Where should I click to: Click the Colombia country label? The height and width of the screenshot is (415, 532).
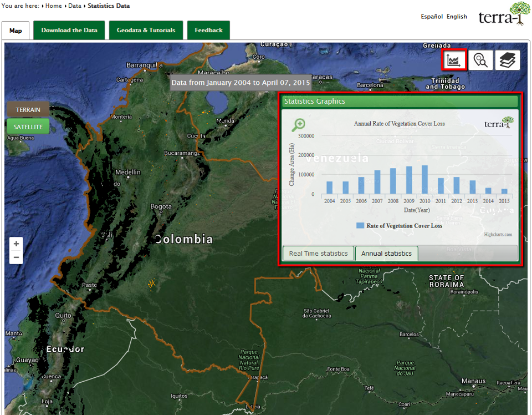183,240
